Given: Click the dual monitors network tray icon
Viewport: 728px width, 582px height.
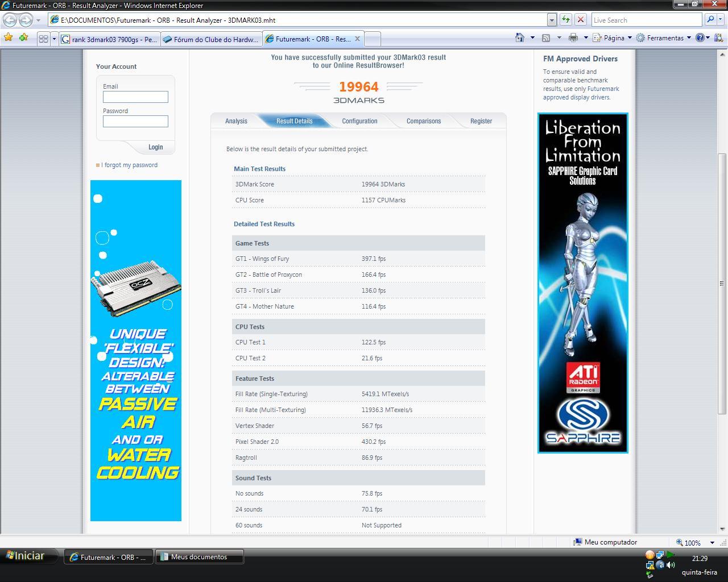Looking at the screenshot, I should pos(660,555).
